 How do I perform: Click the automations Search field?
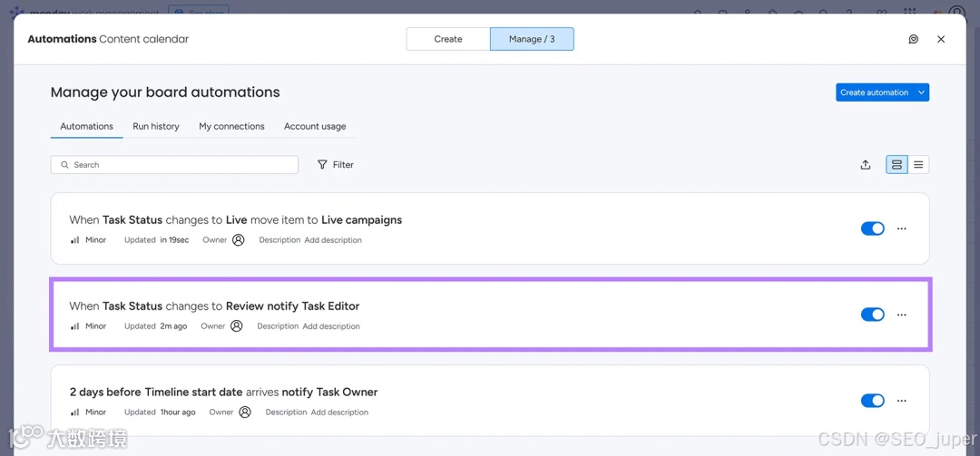pos(174,165)
